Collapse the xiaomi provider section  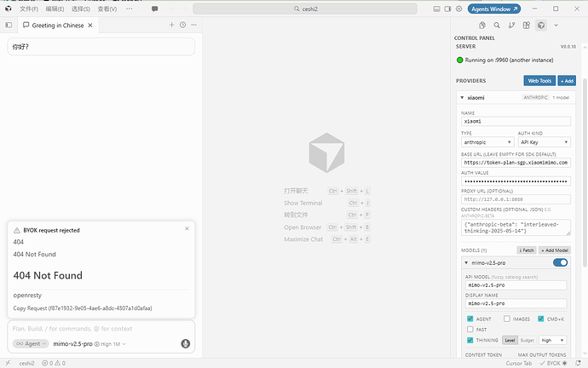pyautogui.click(x=462, y=97)
